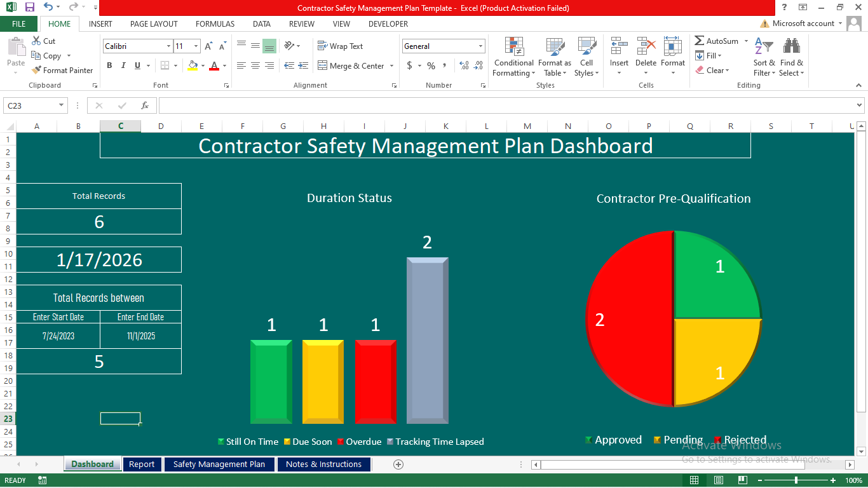Open Conditional Formatting options
The height and width of the screenshot is (488, 868).
coord(513,57)
